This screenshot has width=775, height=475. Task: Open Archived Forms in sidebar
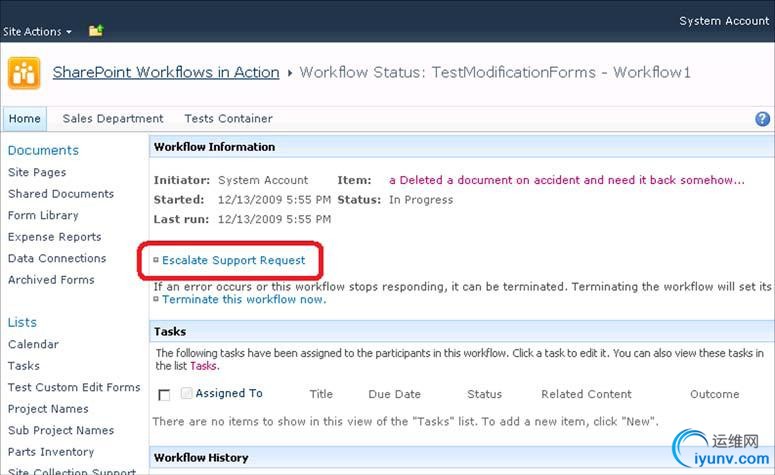coord(51,280)
